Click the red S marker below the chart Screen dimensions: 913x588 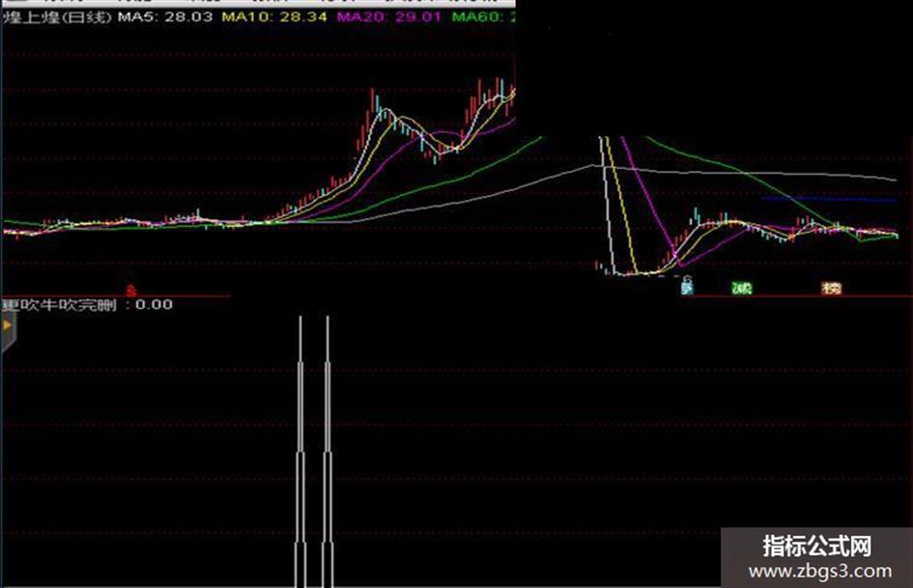(x=131, y=290)
